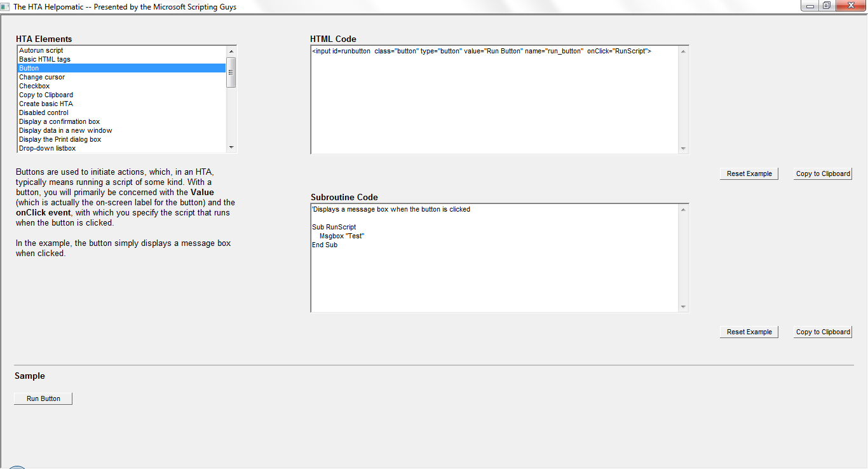This screenshot has width=868, height=469.
Task: Choose 'Change cursor' from the list
Action: click(122, 77)
